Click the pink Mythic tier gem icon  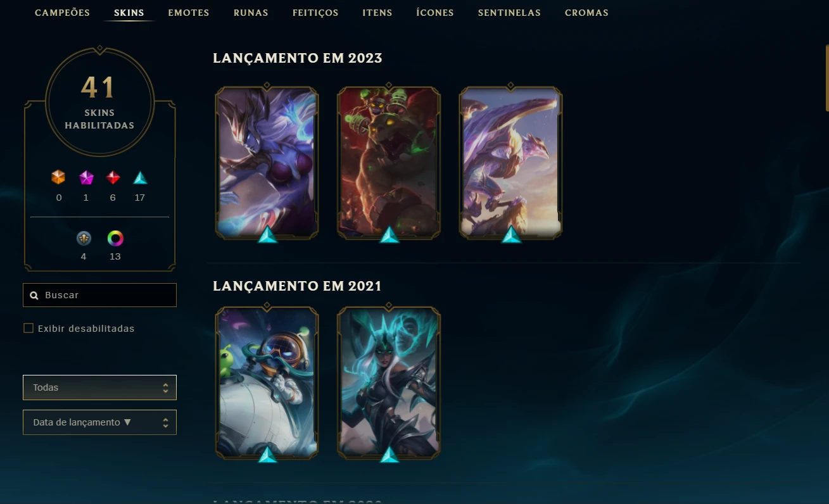[86, 177]
